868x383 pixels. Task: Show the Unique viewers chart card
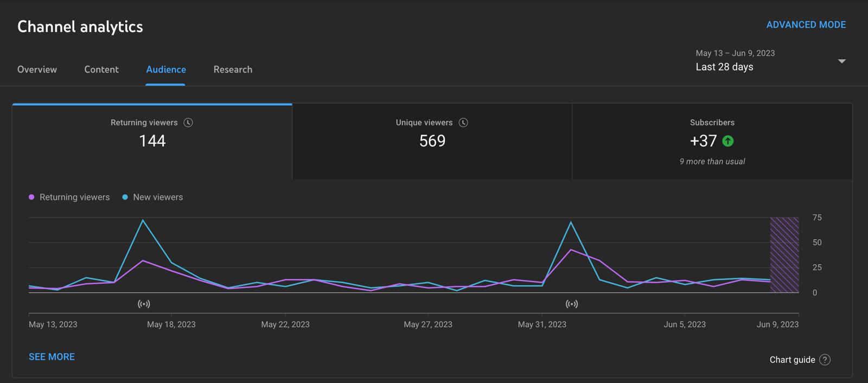click(432, 141)
